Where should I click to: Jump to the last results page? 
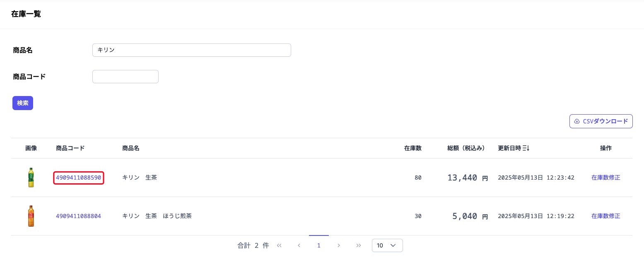(359, 245)
